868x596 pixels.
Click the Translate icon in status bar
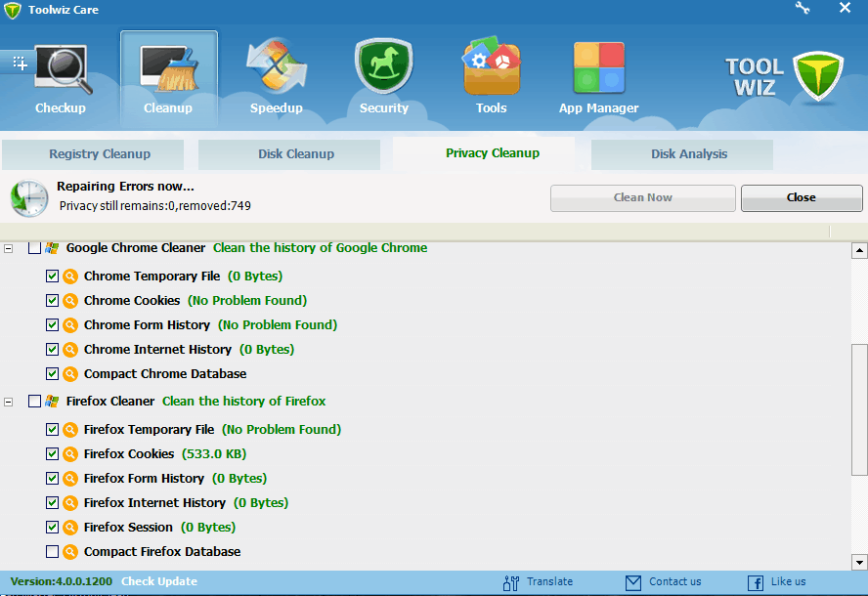click(x=511, y=582)
